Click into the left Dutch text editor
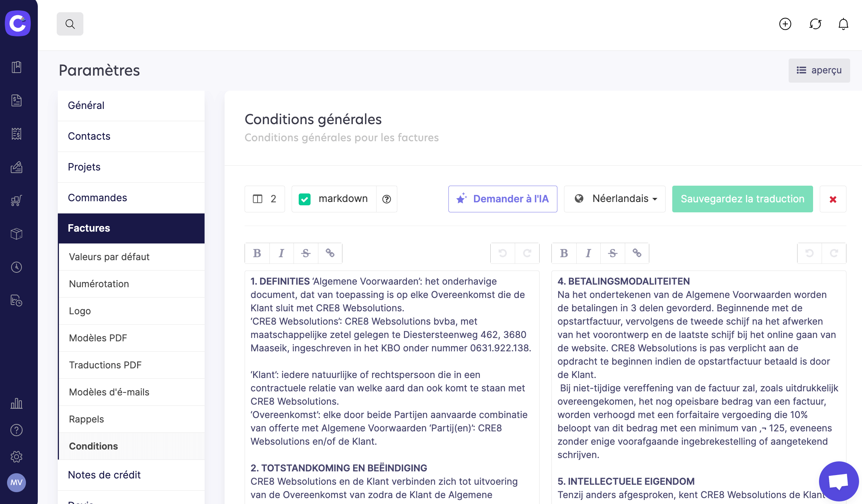This screenshot has height=504, width=862. click(392, 387)
